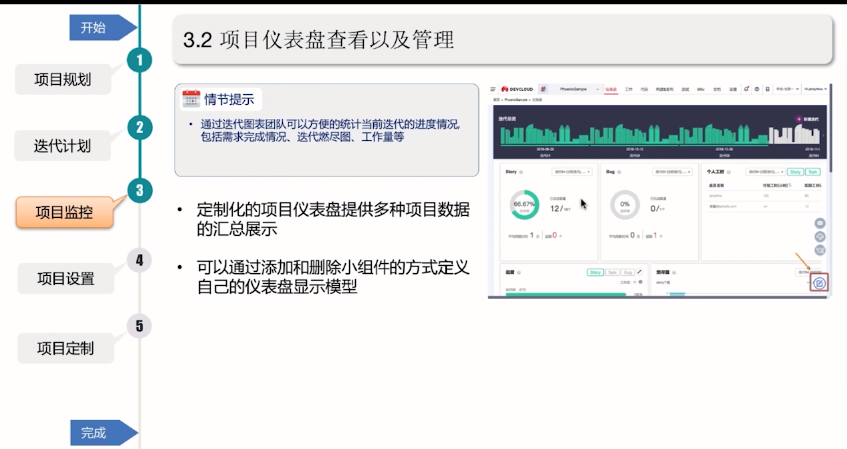
Task: Click the 开始 arrow on the slide
Action: 102,28
